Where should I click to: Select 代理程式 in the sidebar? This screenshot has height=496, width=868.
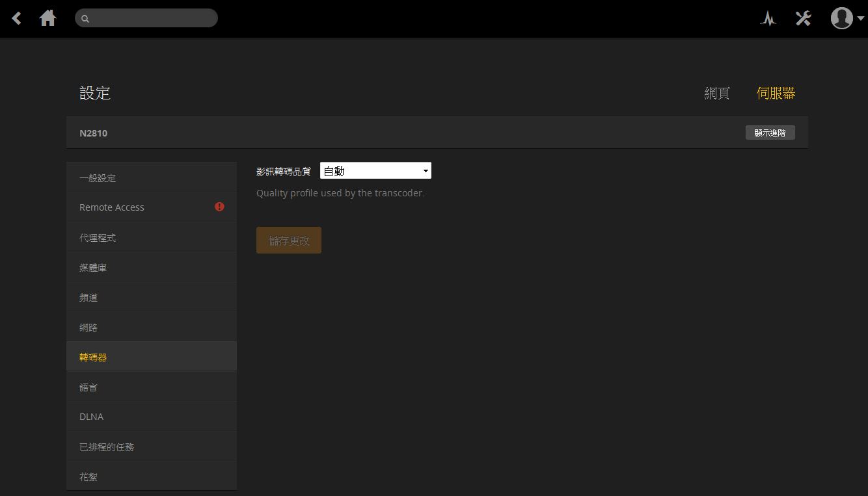152,237
